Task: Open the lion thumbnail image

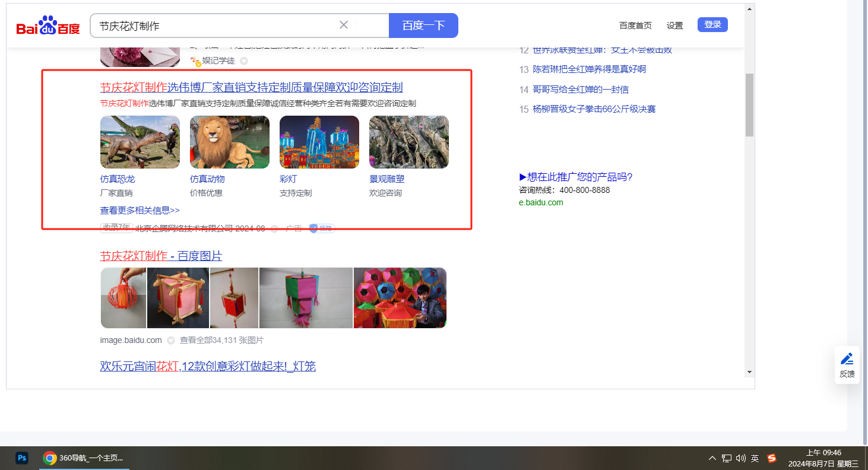Action: click(230, 142)
